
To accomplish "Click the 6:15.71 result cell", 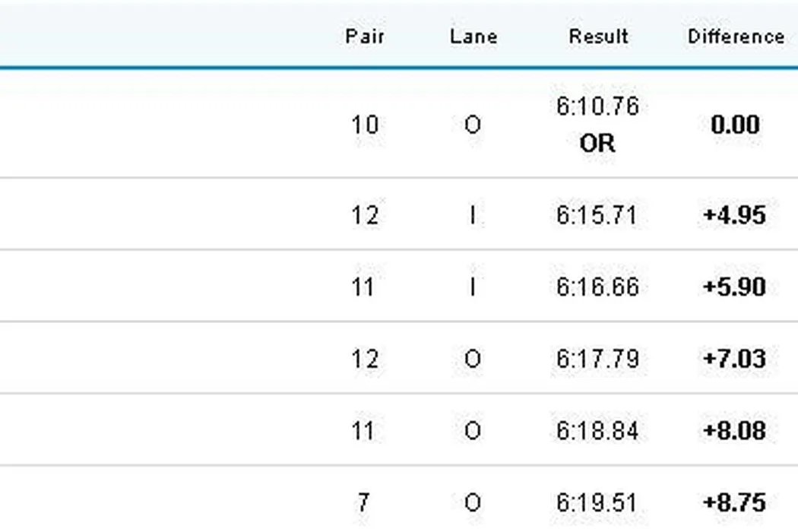I will pyautogui.click(x=597, y=215).
